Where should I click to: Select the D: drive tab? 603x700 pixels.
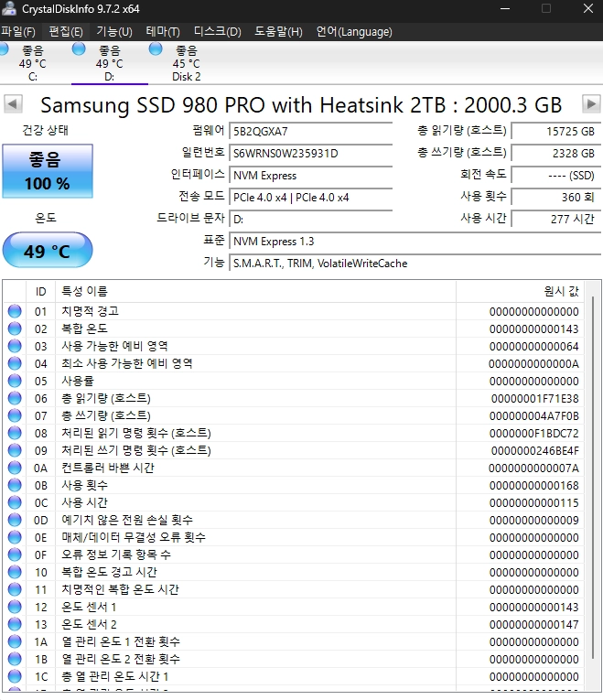point(110,63)
